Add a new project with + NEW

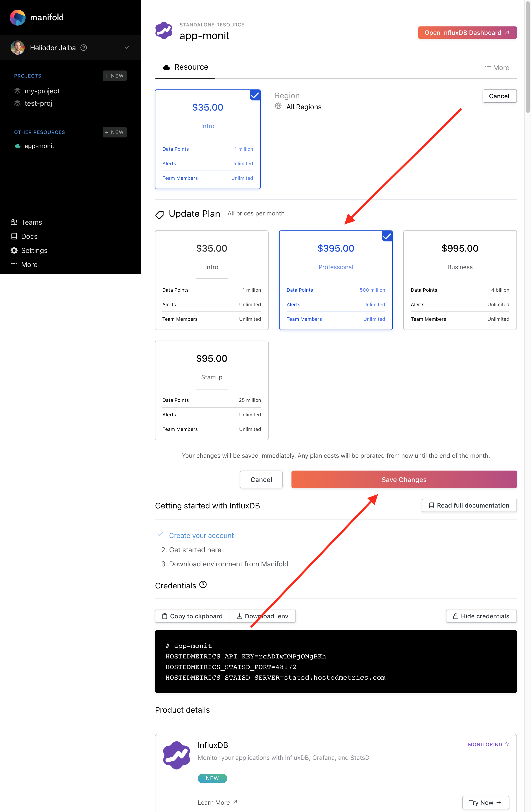coord(115,76)
